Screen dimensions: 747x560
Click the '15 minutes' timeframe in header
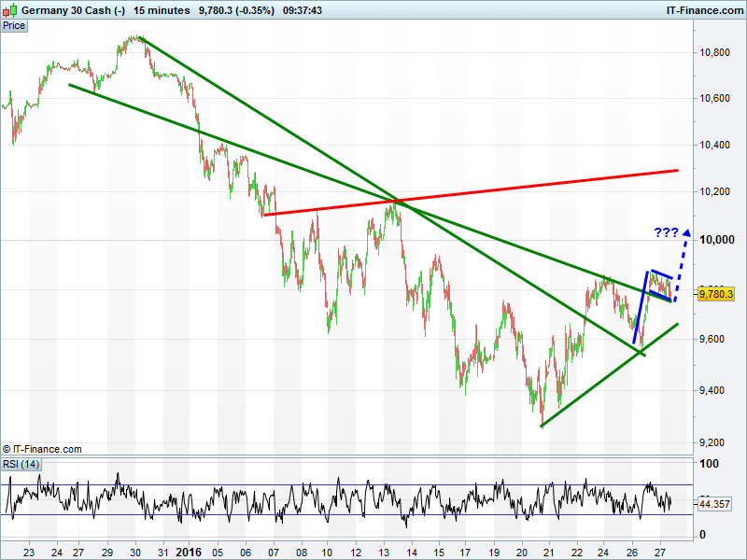tap(162, 10)
